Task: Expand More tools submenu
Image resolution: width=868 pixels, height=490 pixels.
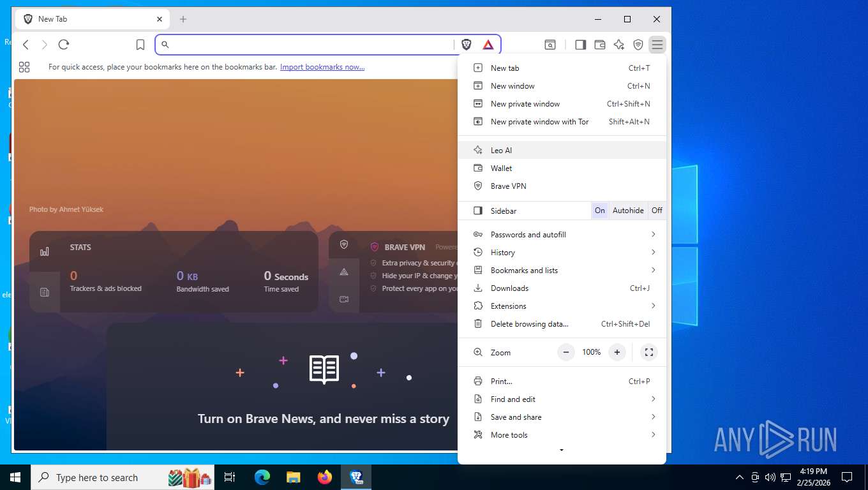Action: (x=562, y=435)
